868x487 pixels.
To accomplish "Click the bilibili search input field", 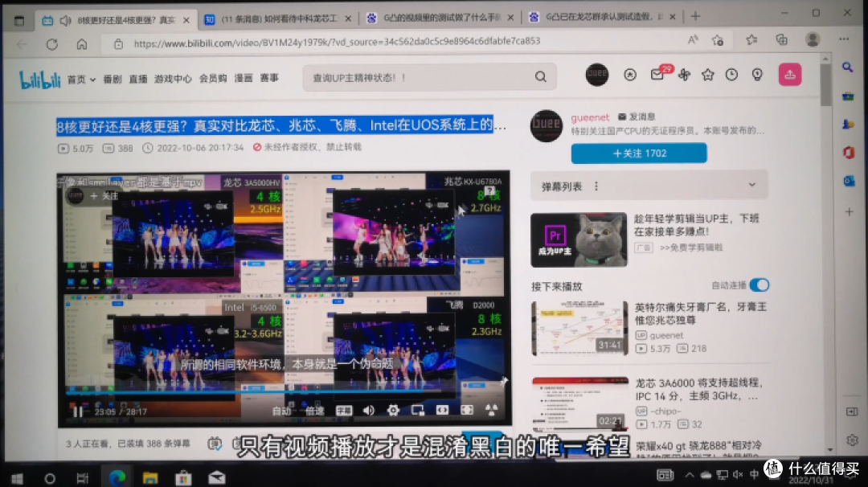I will click(x=418, y=77).
